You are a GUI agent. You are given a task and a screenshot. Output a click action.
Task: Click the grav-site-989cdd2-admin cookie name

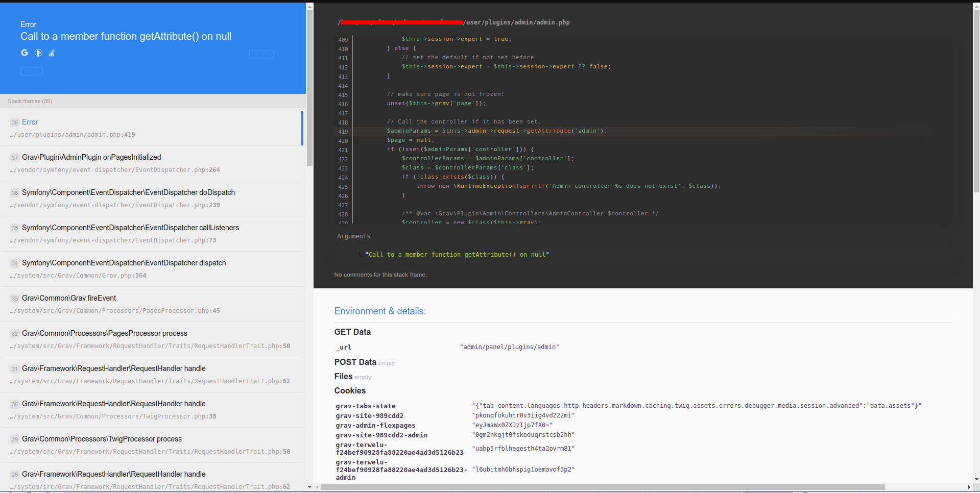381,435
